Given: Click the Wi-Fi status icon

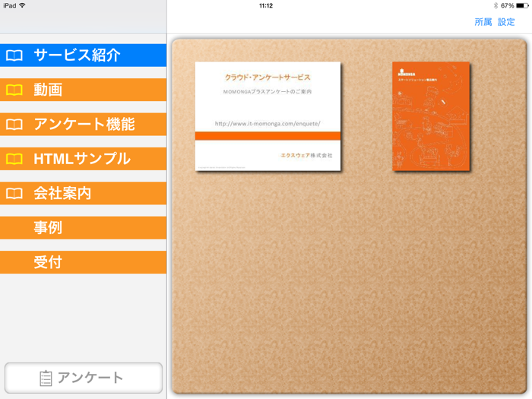Looking at the screenshot, I should click(x=22, y=5).
